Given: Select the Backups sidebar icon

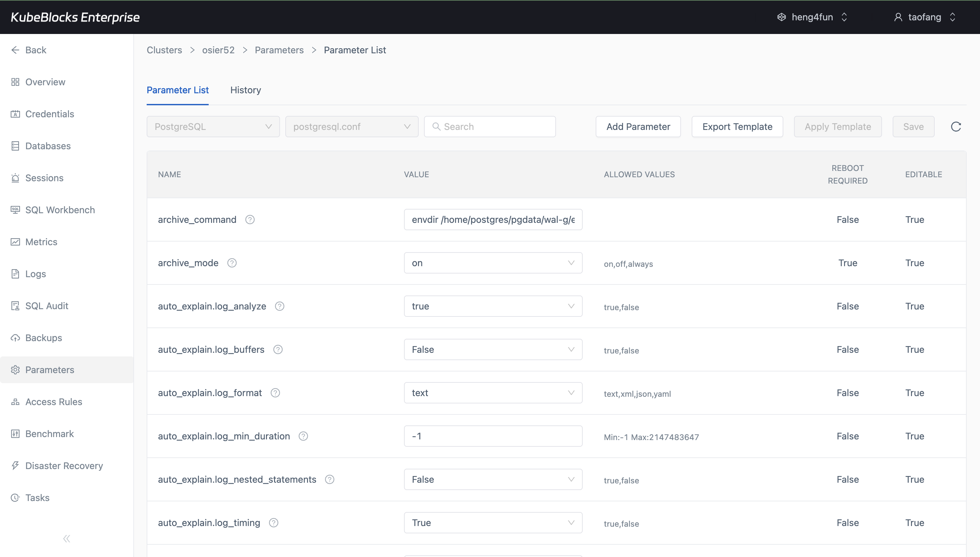Looking at the screenshot, I should click(15, 338).
